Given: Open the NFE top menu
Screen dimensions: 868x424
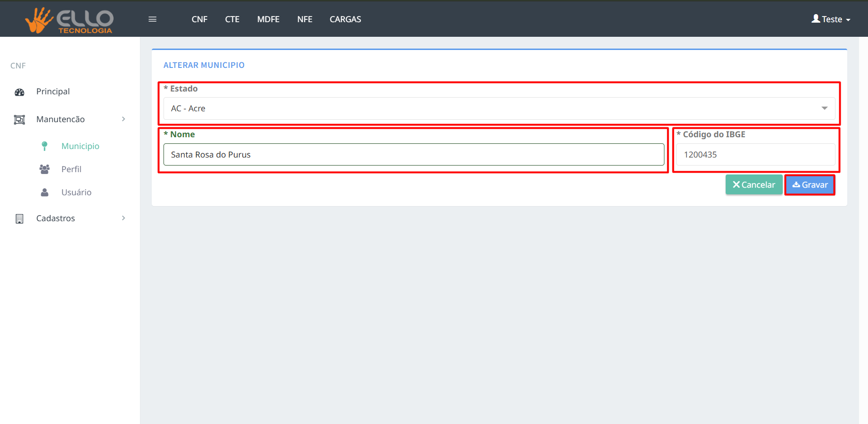Looking at the screenshot, I should (304, 19).
